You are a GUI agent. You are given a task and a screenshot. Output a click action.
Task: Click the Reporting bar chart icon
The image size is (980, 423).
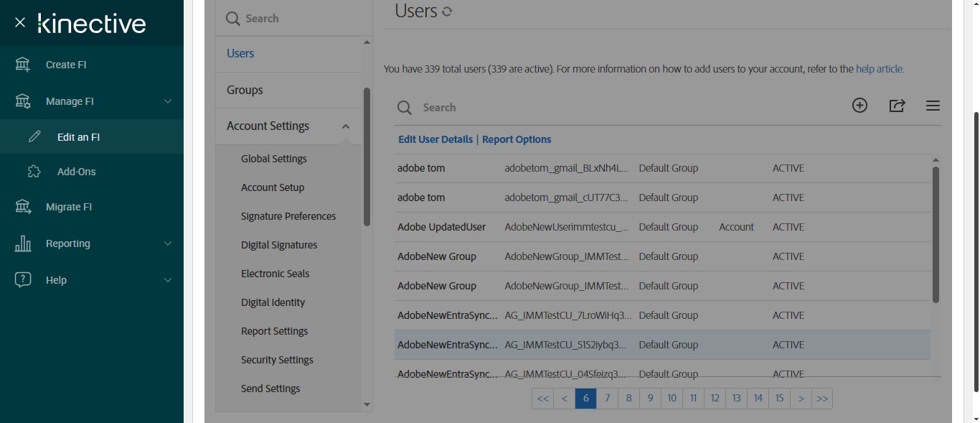tap(23, 243)
